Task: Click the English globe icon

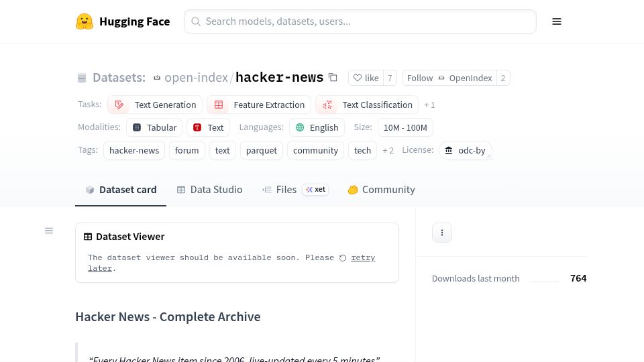Action: (x=300, y=127)
